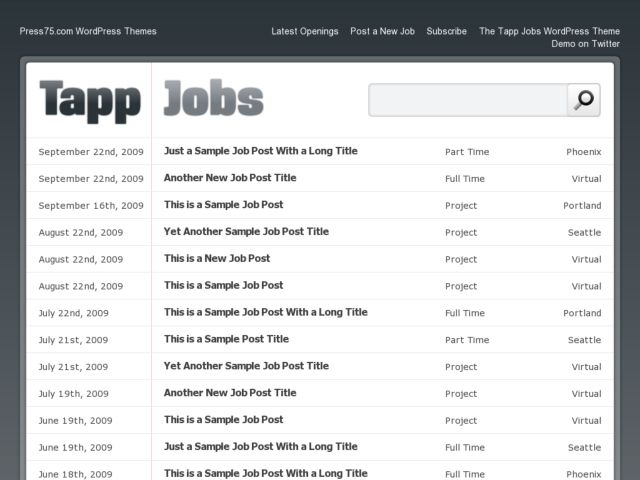This screenshot has width=640, height=480.
Task: Click Full Time in the June 18th row
Action: click(x=465, y=474)
